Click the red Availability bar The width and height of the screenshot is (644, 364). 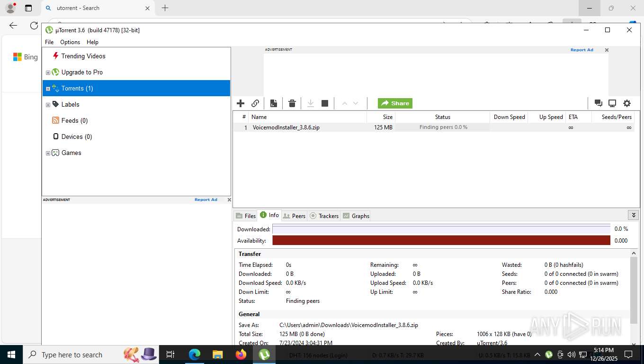pos(441,240)
